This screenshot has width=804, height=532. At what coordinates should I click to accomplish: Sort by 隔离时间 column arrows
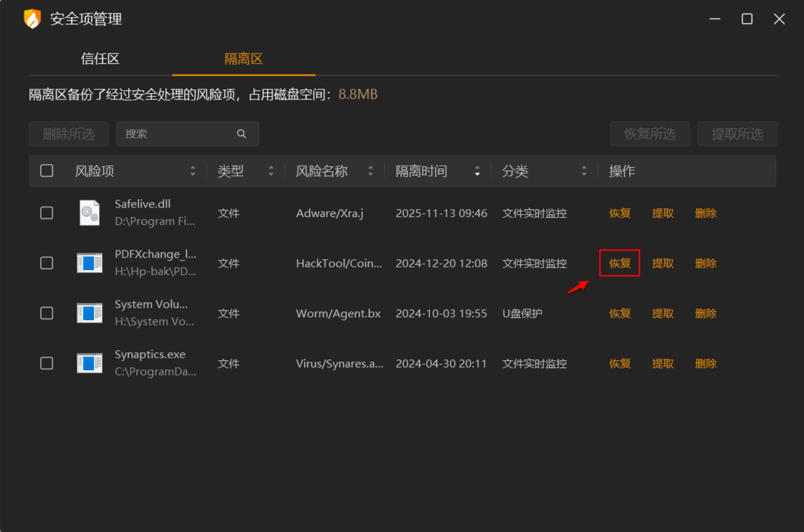coord(477,171)
